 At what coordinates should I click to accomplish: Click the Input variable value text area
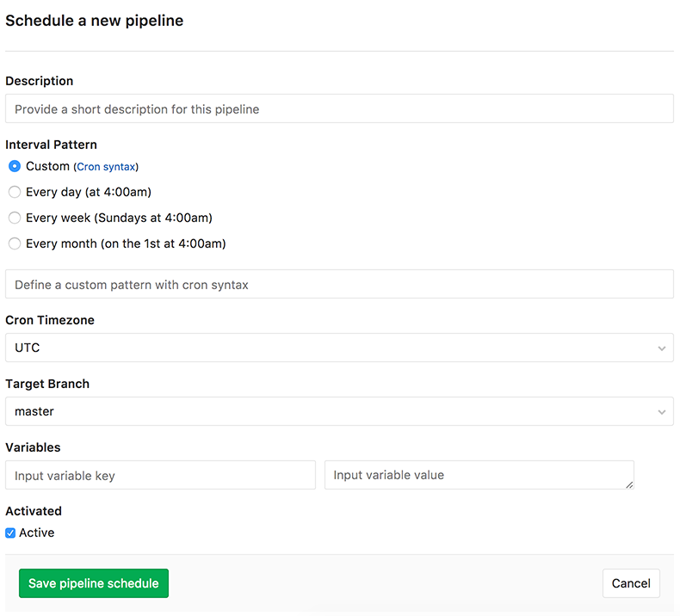tap(479, 475)
